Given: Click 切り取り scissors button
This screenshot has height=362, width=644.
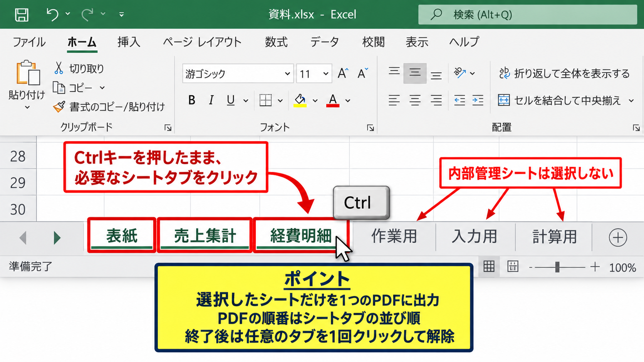Looking at the screenshot, I should coord(79,68).
